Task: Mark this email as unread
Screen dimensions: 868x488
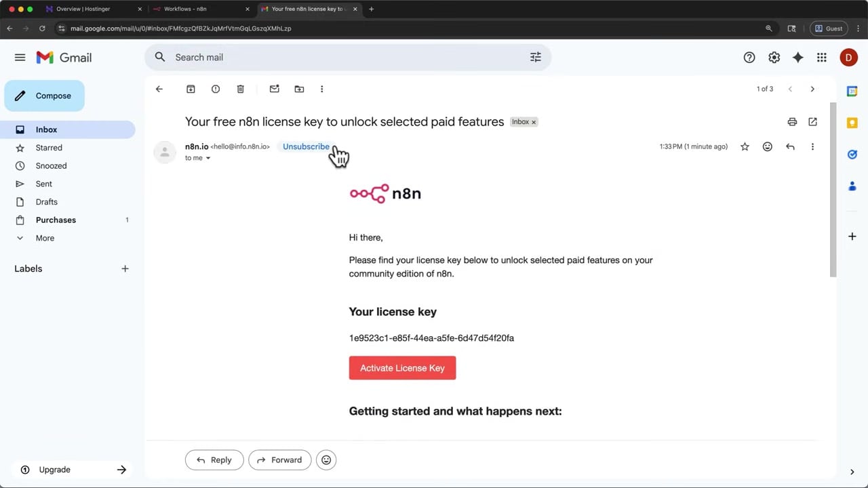Action: pos(275,89)
